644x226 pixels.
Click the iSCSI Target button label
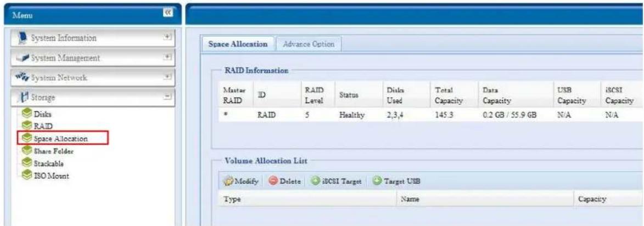pos(341,181)
